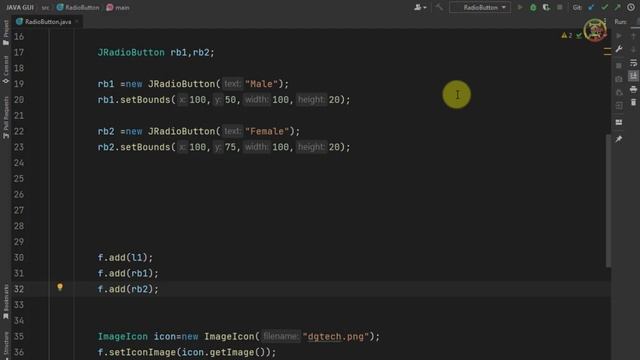
Task: Click the down arrow in the Run console
Action: [x=633, y=49]
